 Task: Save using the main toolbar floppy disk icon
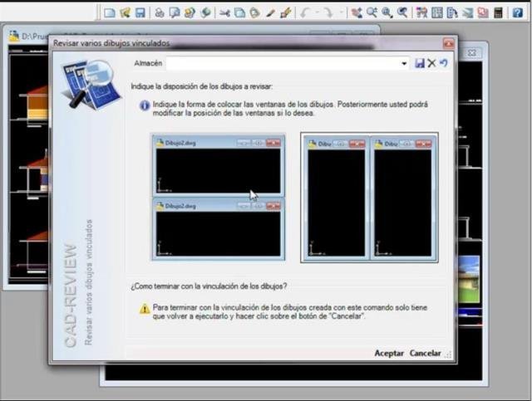(140, 13)
